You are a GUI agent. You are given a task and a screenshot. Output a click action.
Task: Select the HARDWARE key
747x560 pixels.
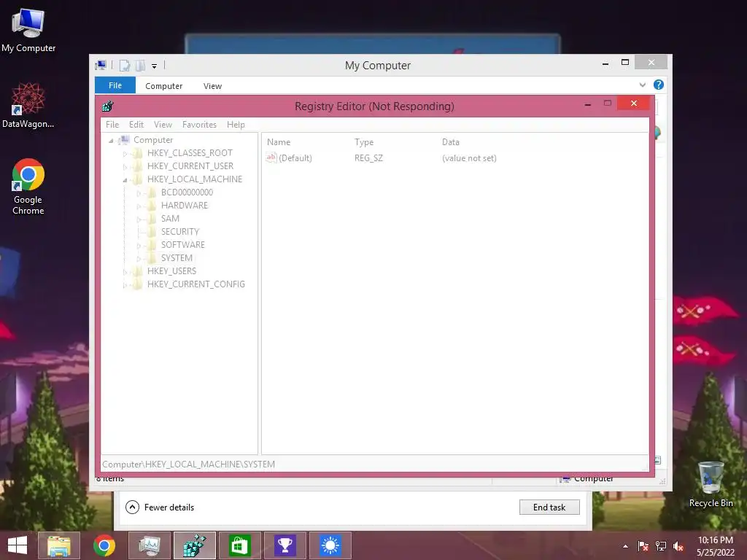185,205
